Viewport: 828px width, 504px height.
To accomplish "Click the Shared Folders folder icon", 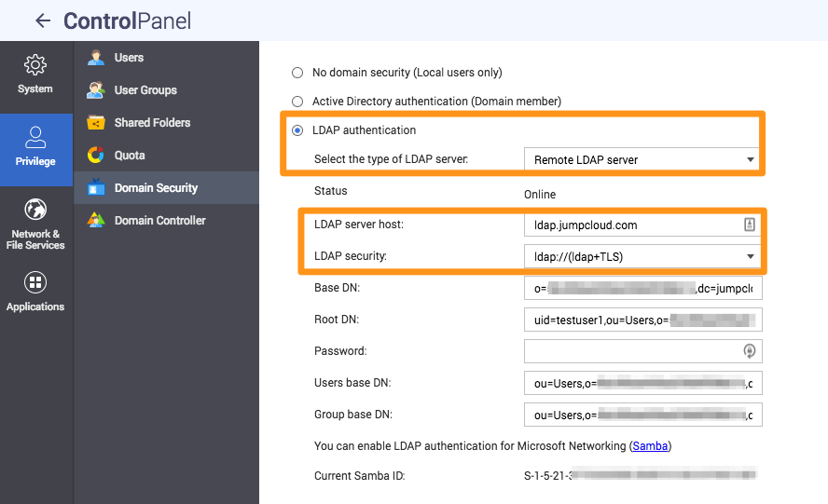I will click(96, 123).
